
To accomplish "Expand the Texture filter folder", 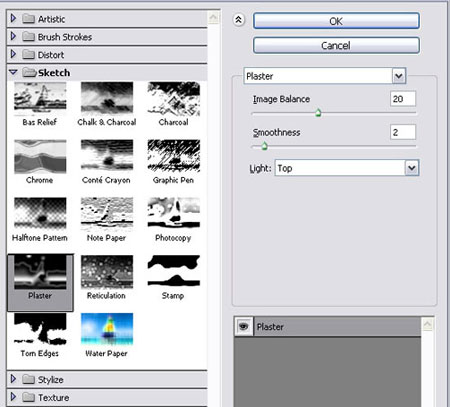I will 13,397.
